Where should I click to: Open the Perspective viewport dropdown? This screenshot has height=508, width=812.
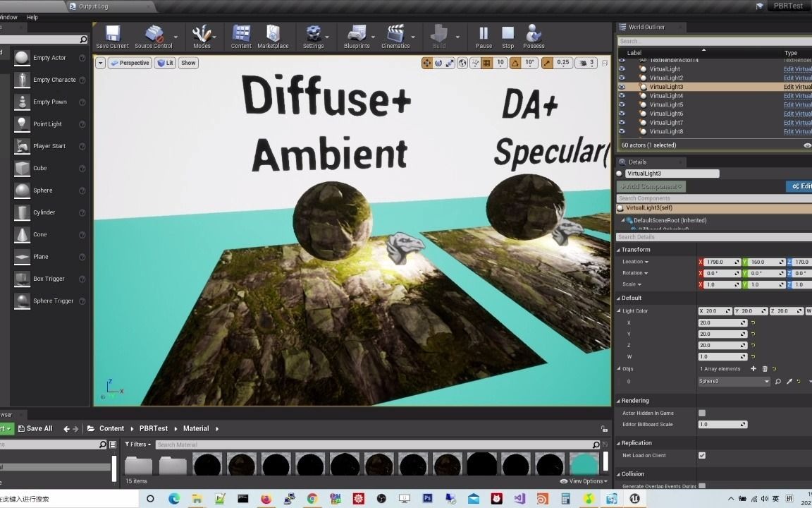coord(130,63)
